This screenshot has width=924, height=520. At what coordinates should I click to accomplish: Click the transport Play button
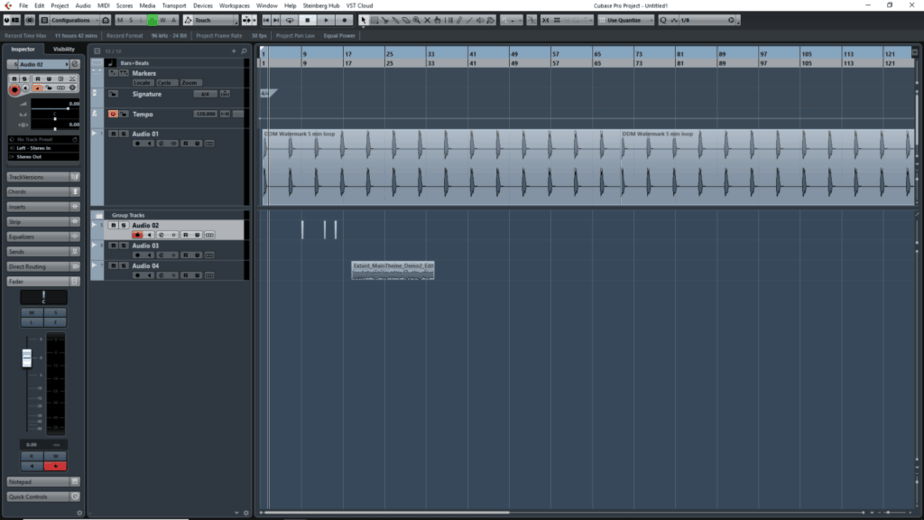tap(326, 20)
